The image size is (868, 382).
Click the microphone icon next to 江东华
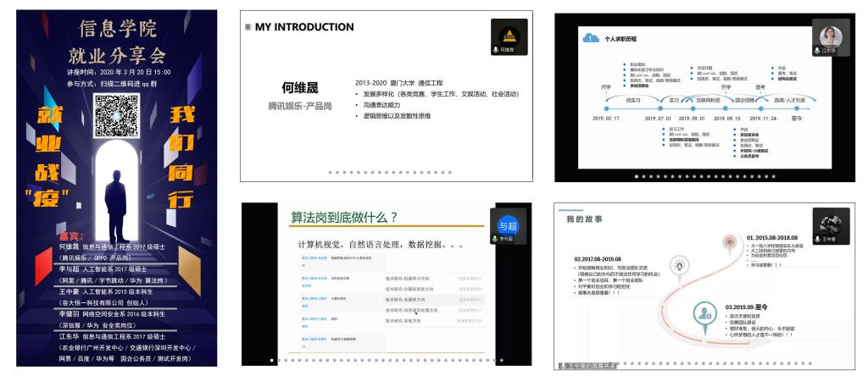tap(817, 51)
